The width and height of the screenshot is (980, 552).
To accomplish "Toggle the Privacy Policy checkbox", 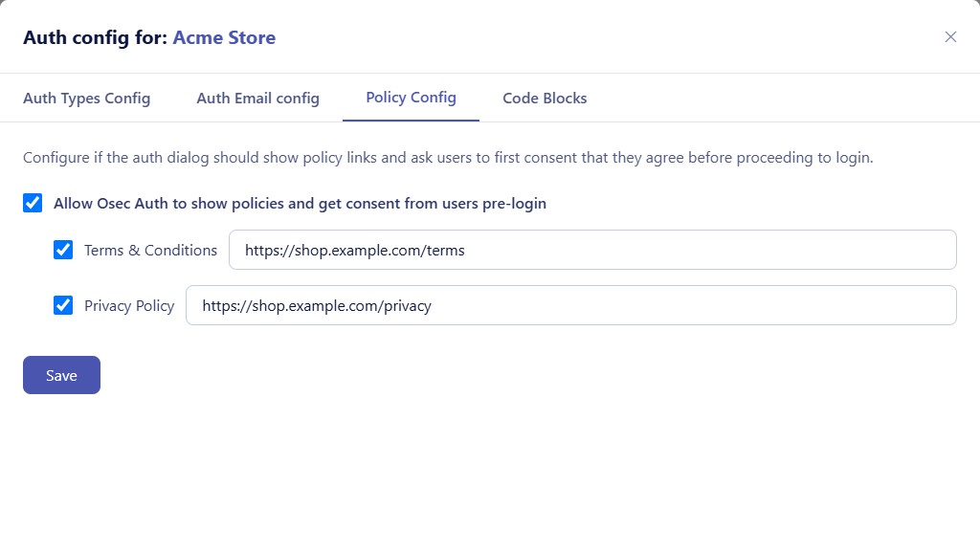I will tap(63, 305).
